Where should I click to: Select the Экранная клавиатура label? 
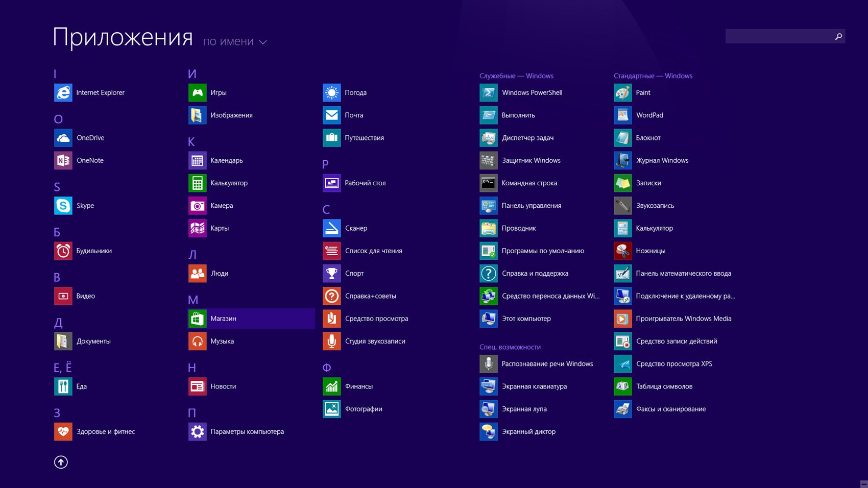[x=534, y=386]
